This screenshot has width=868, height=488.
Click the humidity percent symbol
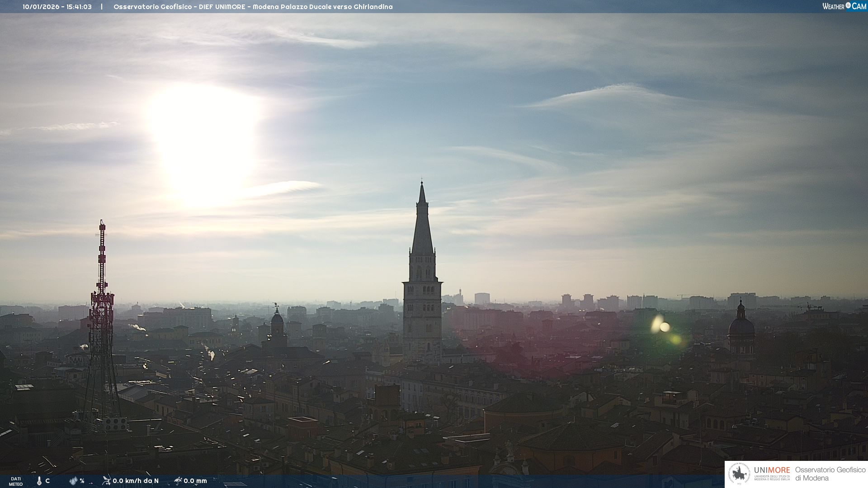[x=82, y=481]
